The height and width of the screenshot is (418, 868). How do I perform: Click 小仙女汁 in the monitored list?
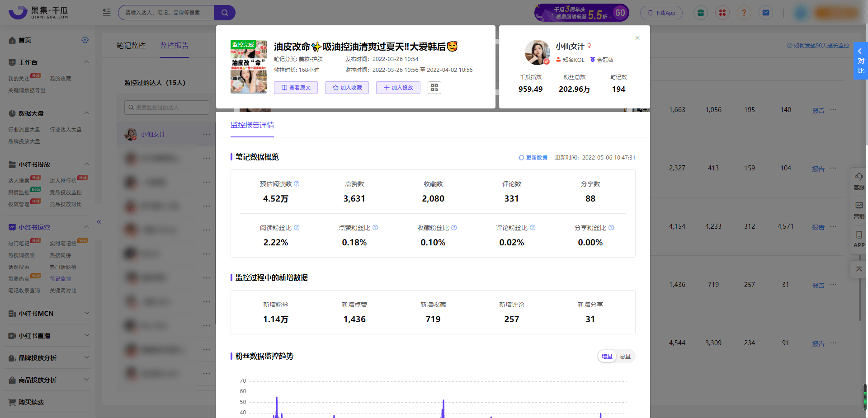153,134
